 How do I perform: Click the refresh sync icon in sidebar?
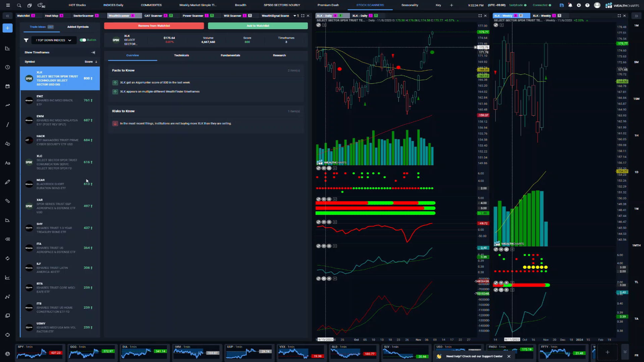point(7,258)
